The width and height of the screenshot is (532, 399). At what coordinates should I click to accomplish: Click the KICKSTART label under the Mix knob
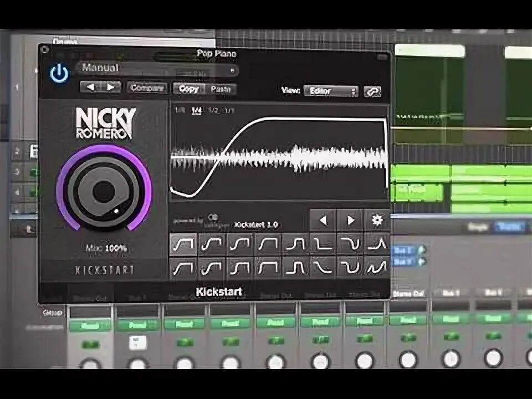click(x=104, y=270)
